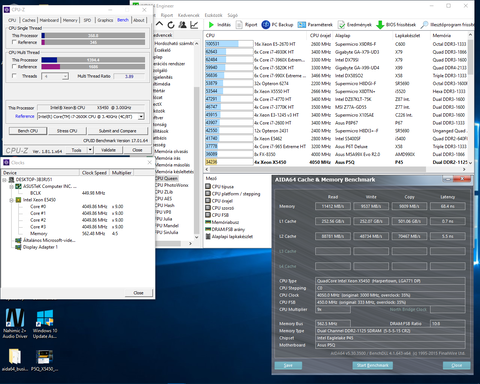Switch to the Graphics tab in CPU-Z
Viewport: 480px width, 384px height.
point(105,20)
